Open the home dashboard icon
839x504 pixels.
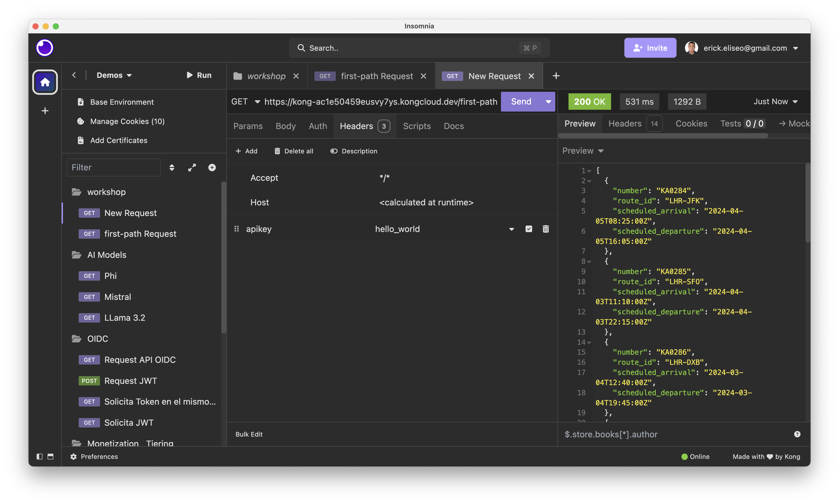(45, 82)
